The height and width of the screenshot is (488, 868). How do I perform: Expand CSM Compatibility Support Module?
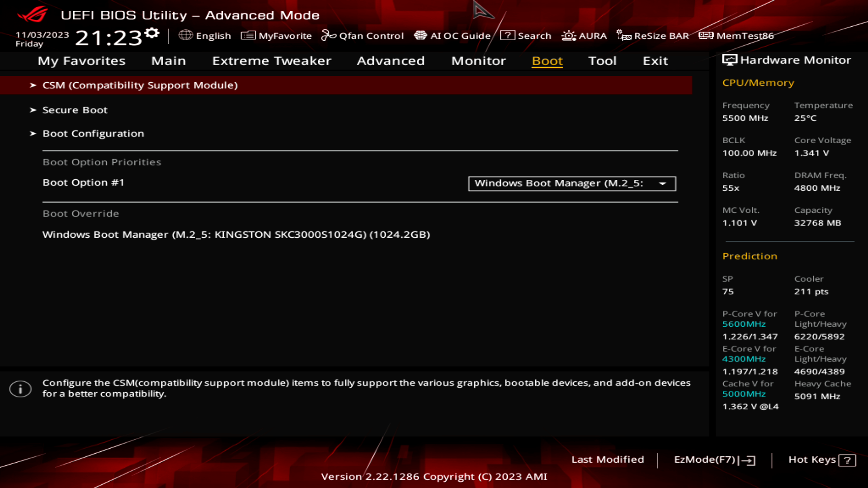click(140, 84)
